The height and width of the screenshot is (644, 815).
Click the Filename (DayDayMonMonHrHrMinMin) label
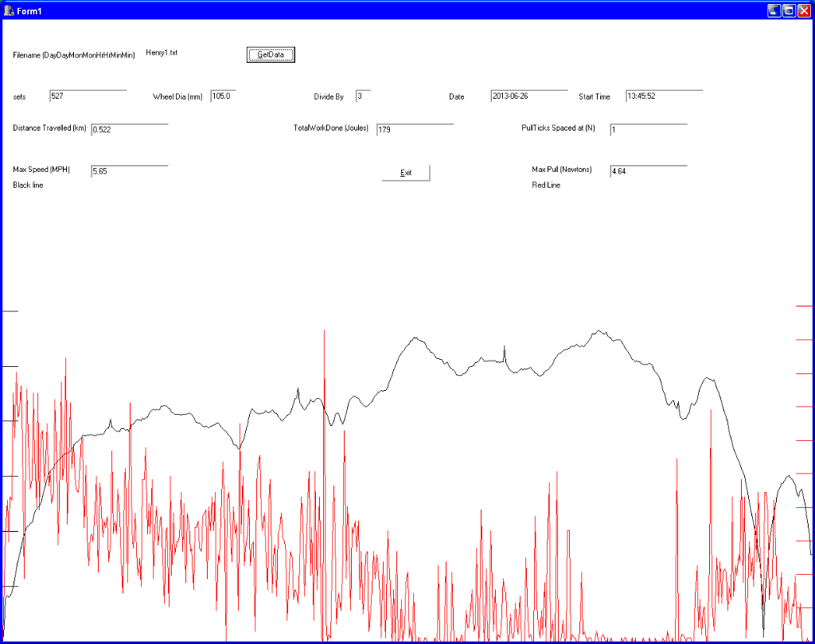[74, 55]
